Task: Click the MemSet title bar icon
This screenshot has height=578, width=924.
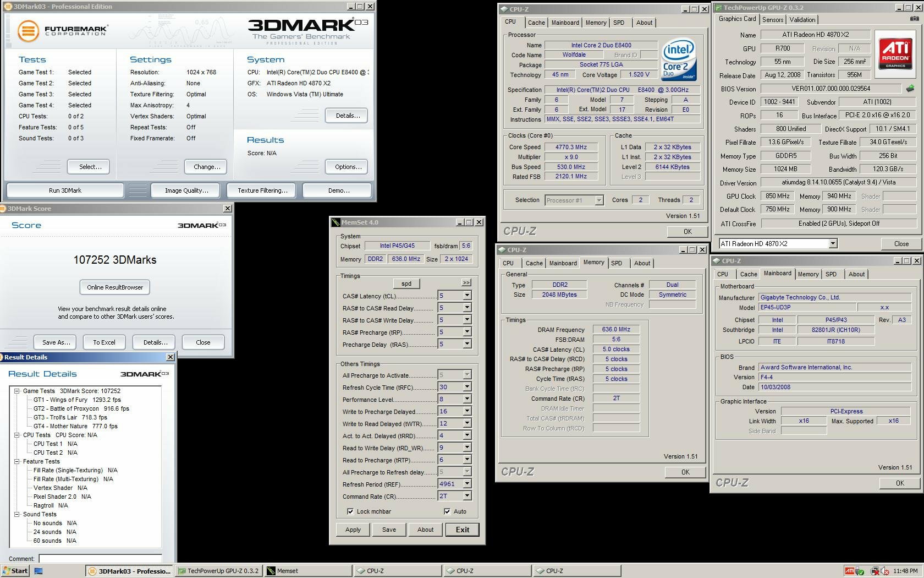Action: [335, 222]
